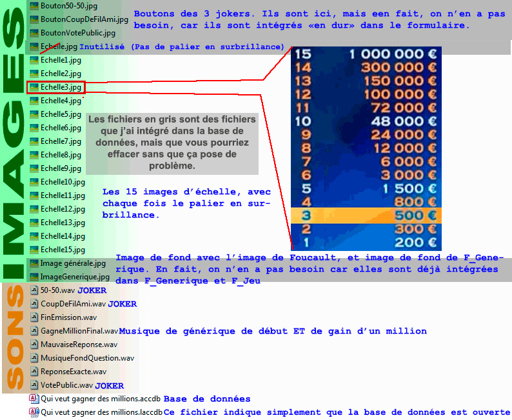The height and width of the screenshot is (420, 512).
Task: Select the file name FinEmission.wav
Action: point(68,317)
